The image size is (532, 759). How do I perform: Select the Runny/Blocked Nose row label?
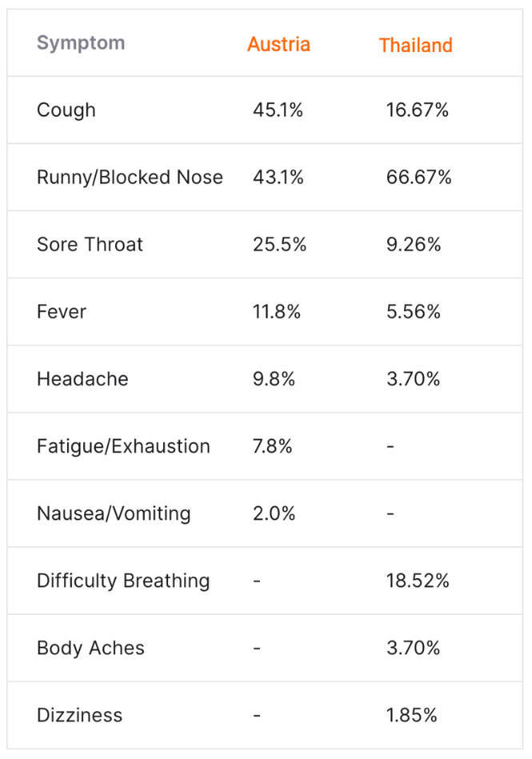tap(130, 178)
